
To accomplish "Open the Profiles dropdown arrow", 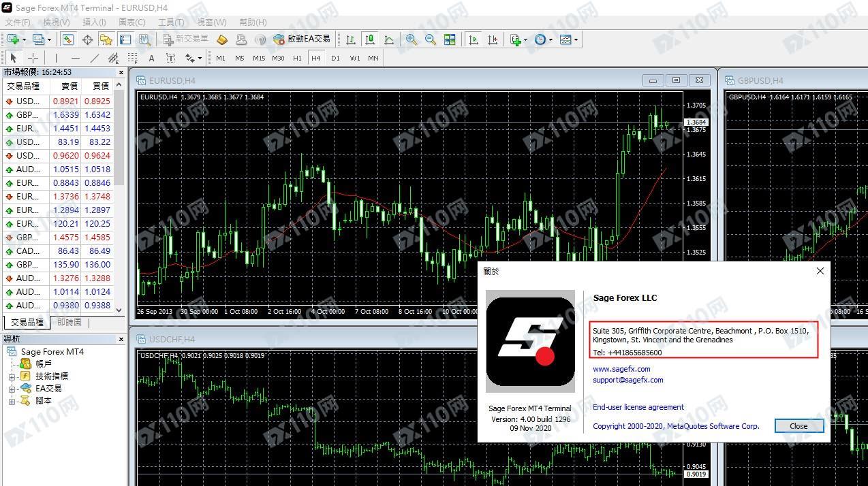I will [x=48, y=39].
